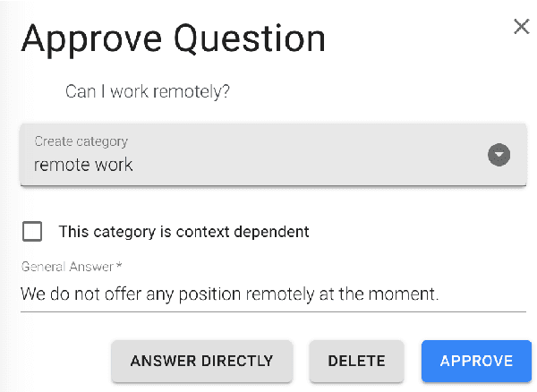Dismiss the dialog using the X icon
This screenshot has height=392, width=537.
coord(522,27)
